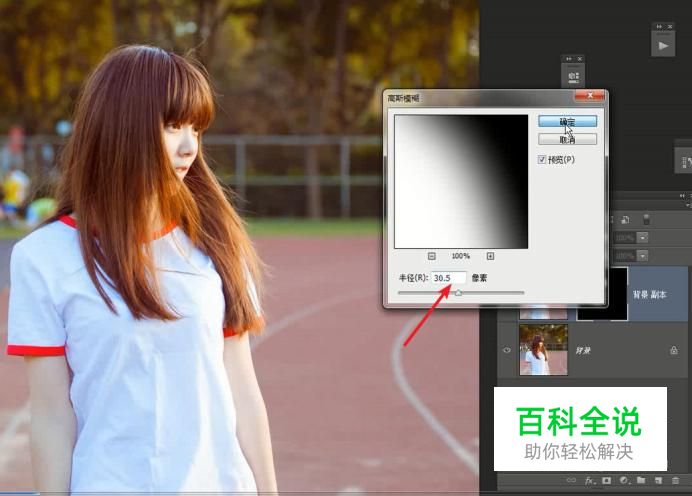Click the 背景 layer name
692x496 pixels.
tap(583, 350)
